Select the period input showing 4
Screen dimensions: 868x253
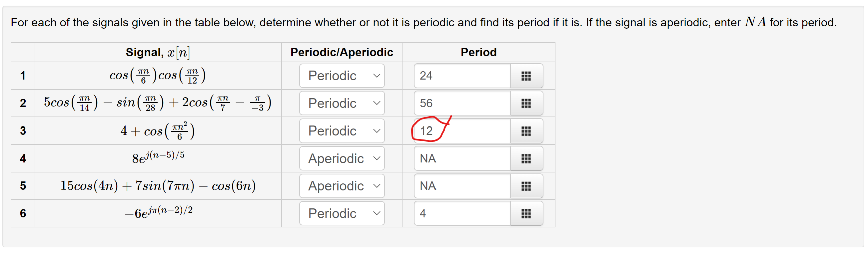point(461,213)
